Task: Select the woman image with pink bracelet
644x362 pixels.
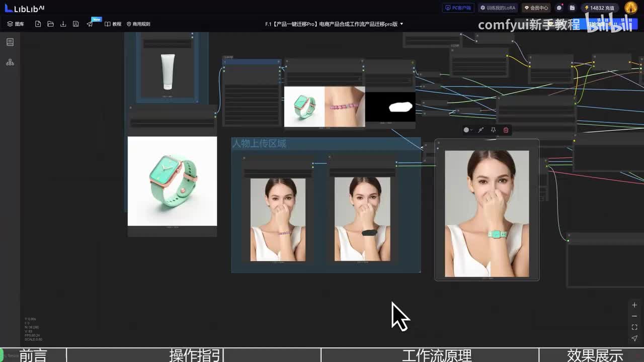Action: coord(278,219)
